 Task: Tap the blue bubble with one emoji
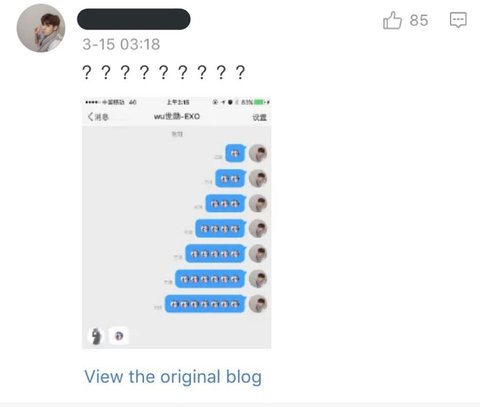[x=235, y=154]
